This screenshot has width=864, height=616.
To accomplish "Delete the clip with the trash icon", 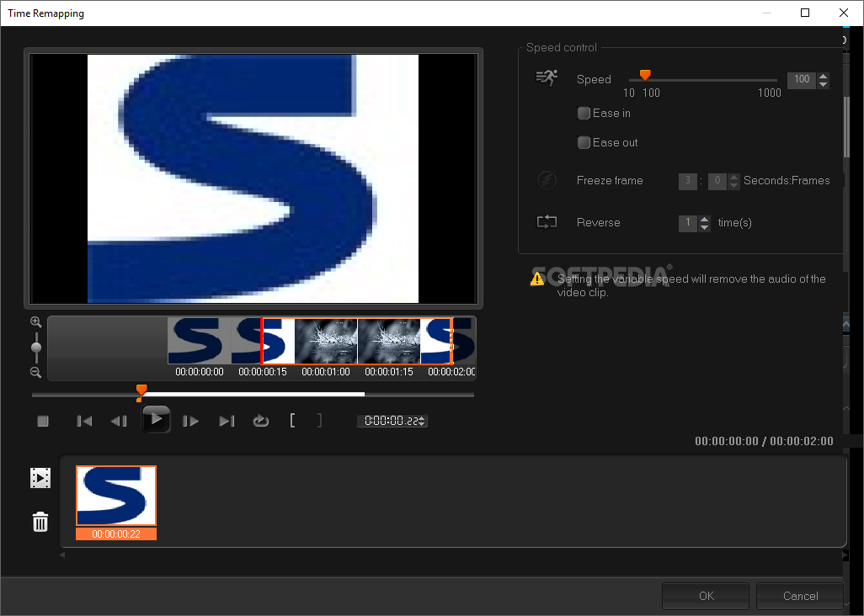I will tap(40, 522).
